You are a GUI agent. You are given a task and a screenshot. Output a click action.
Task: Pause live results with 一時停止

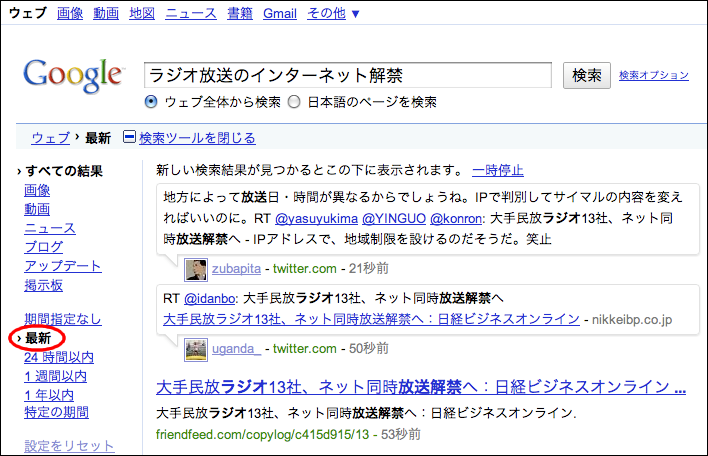coord(498,171)
